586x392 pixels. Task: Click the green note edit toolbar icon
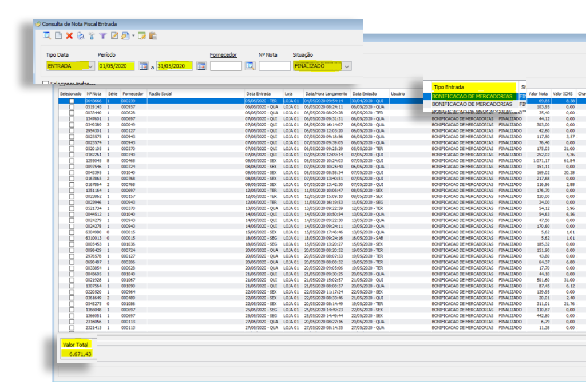click(142, 36)
